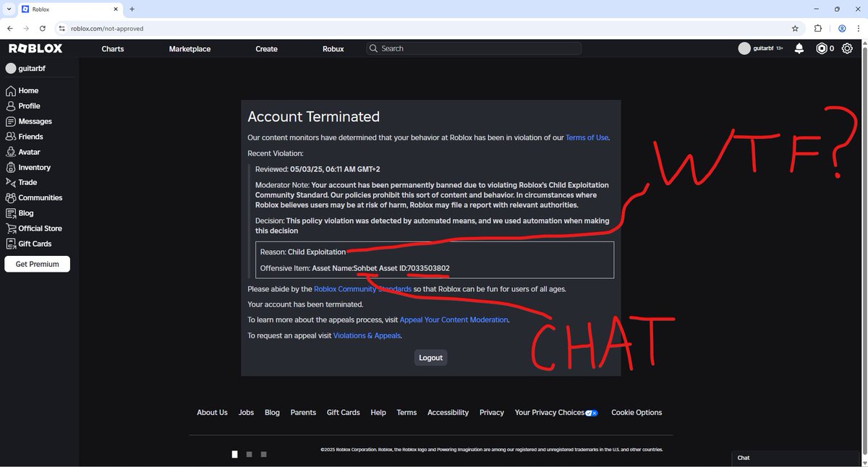Image resolution: width=868 pixels, height=467 pixels.
Task: Open Communities from the sidebar
Action: tap(34, 197)
